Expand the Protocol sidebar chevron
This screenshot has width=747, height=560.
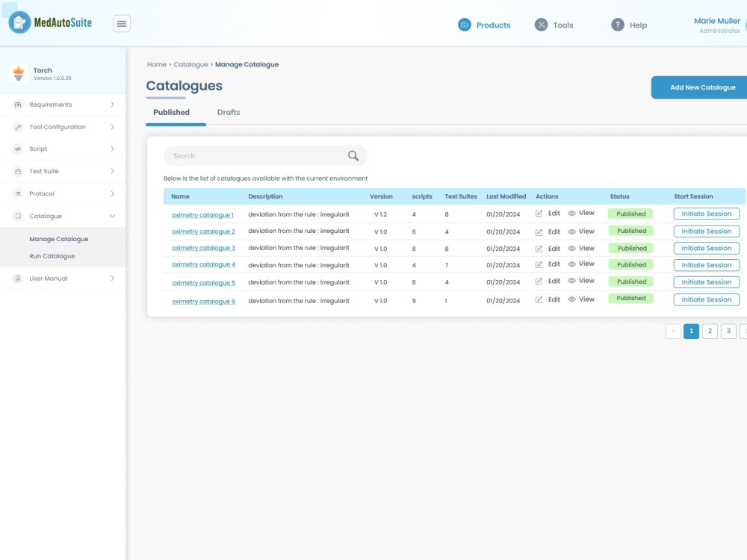(x=113, y=194)
